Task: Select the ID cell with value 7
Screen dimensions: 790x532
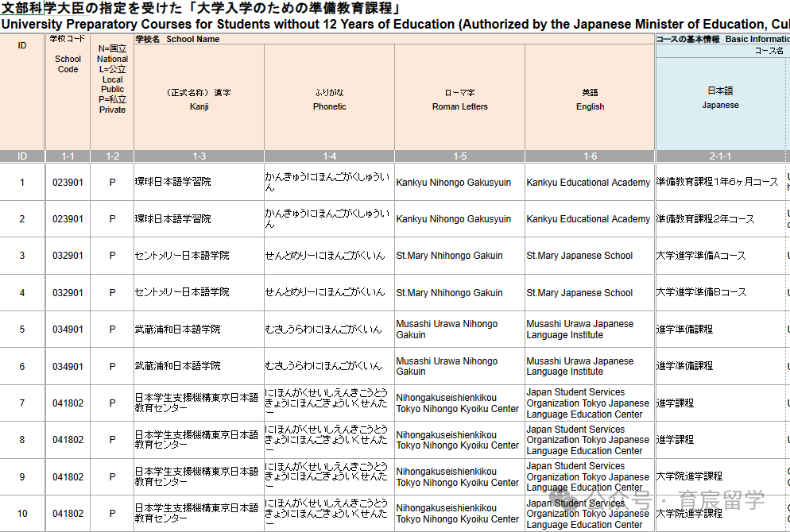Action: click(x=22, y=403)
